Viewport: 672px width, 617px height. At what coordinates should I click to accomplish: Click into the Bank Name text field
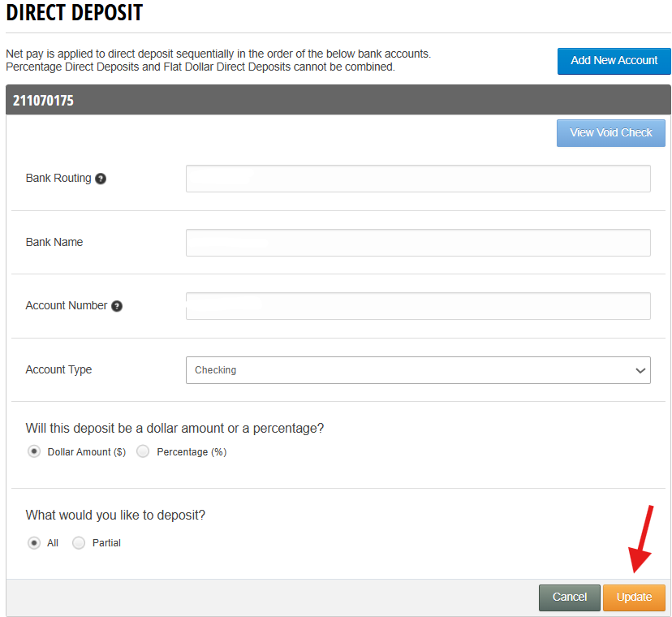(x=418, y=242)
